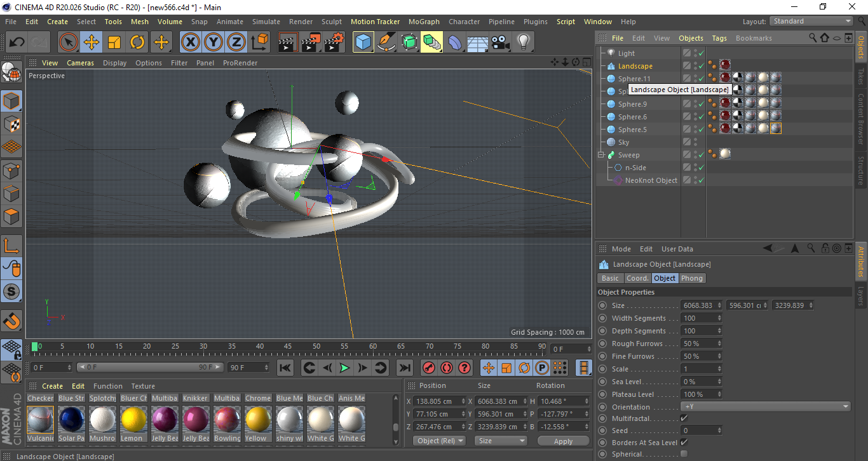Screen dimensions: 868x461
Task: Click Scale value stepper arrows
Action: (x=719, y=369)
